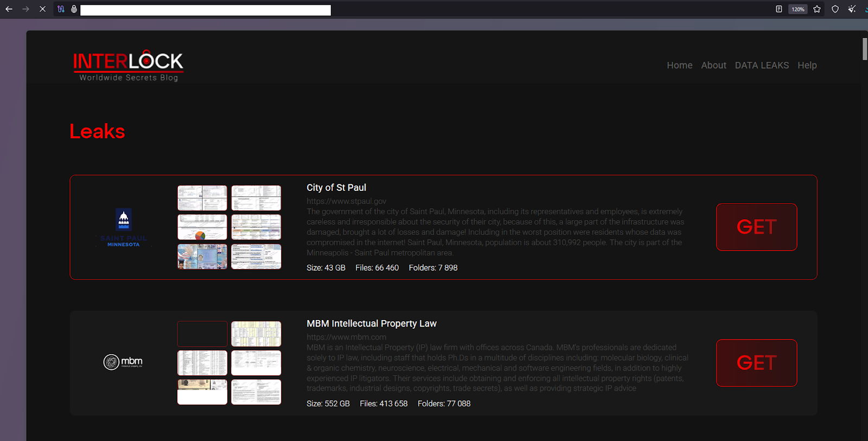Open the MBM Intellectual Property Law title

tap(372, 324)
